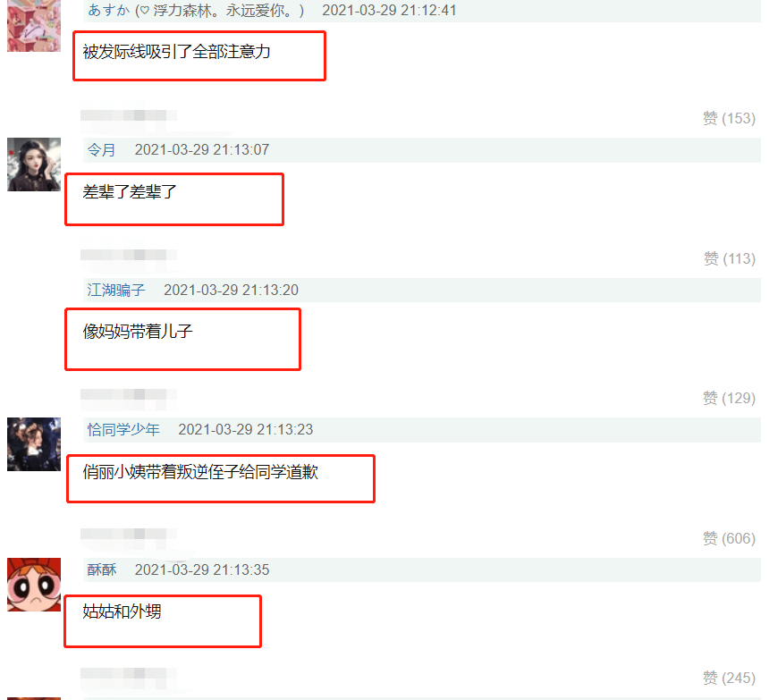Open the username 恰同学少年
Screen dimensions: 769x700
coord(123,429)
